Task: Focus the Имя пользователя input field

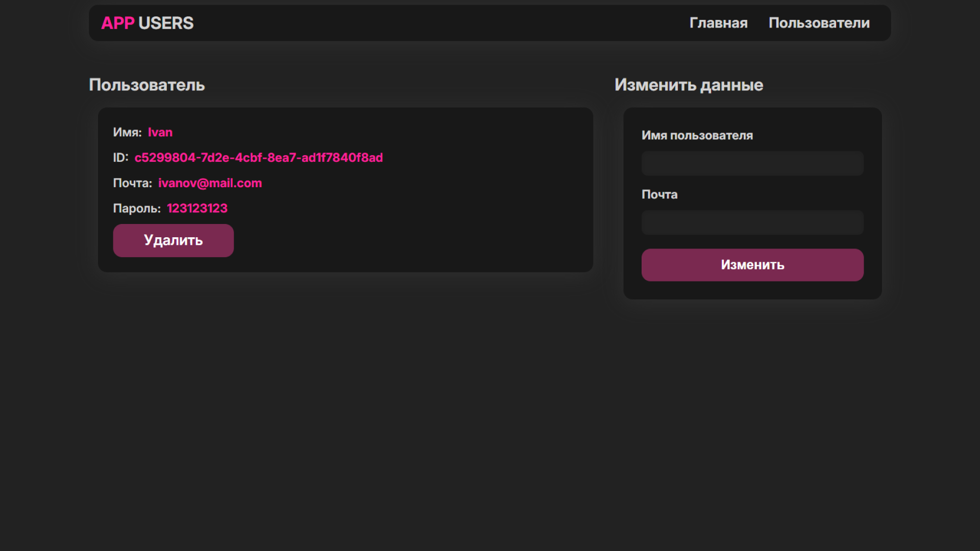Action: 752,163
